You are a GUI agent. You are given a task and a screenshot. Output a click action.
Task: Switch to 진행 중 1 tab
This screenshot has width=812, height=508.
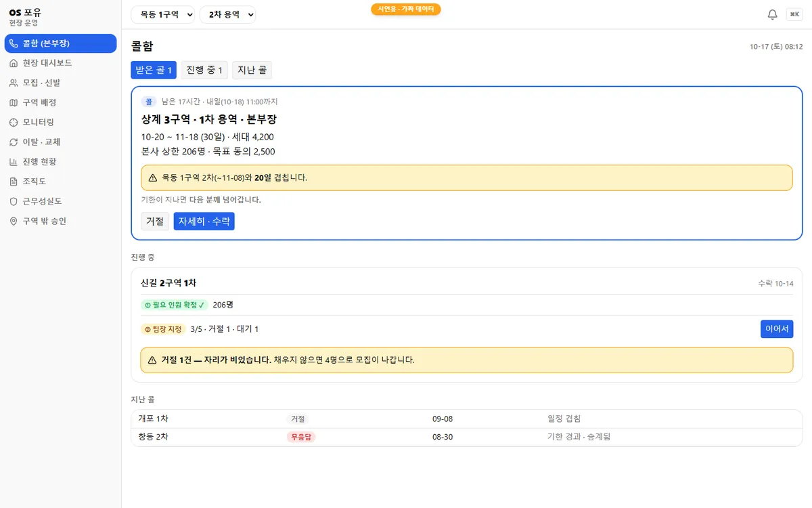[x=204, y=70]
